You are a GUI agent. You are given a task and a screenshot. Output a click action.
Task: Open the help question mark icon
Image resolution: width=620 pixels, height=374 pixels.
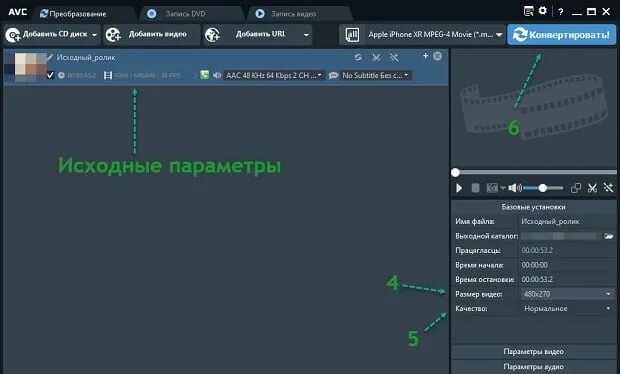[x=560, y=11]
